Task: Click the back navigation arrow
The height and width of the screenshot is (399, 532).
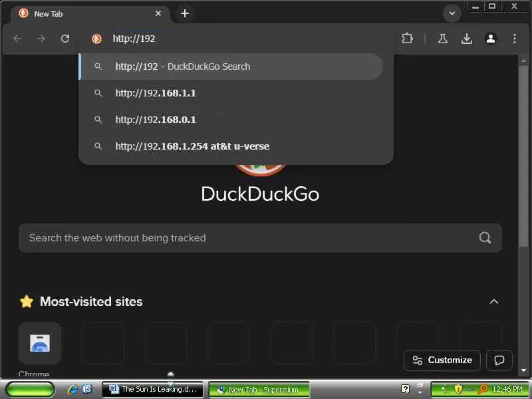Action: (18, 39)
